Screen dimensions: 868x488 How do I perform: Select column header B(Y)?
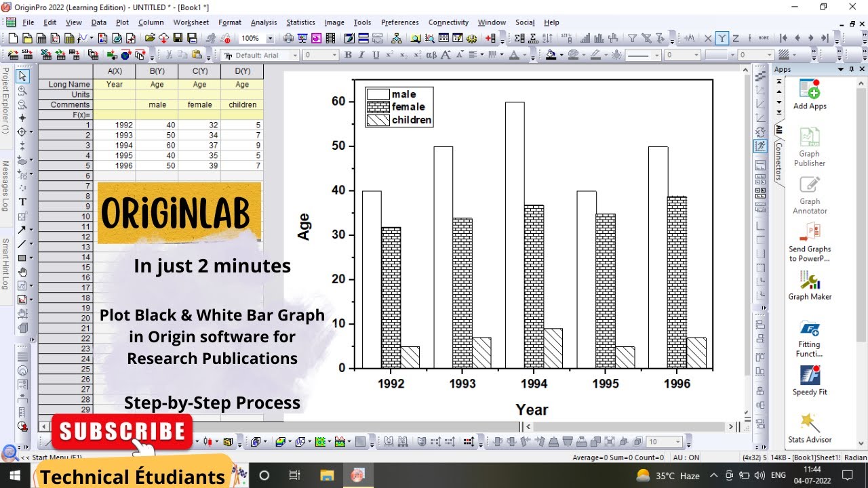pos(157,70)
